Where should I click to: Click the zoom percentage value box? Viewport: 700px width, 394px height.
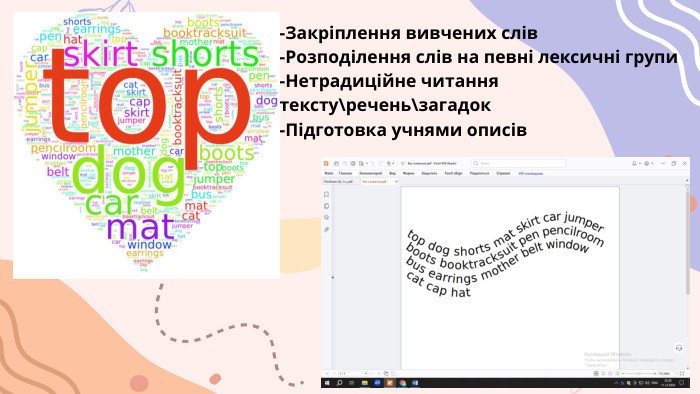tap(666, 373)
